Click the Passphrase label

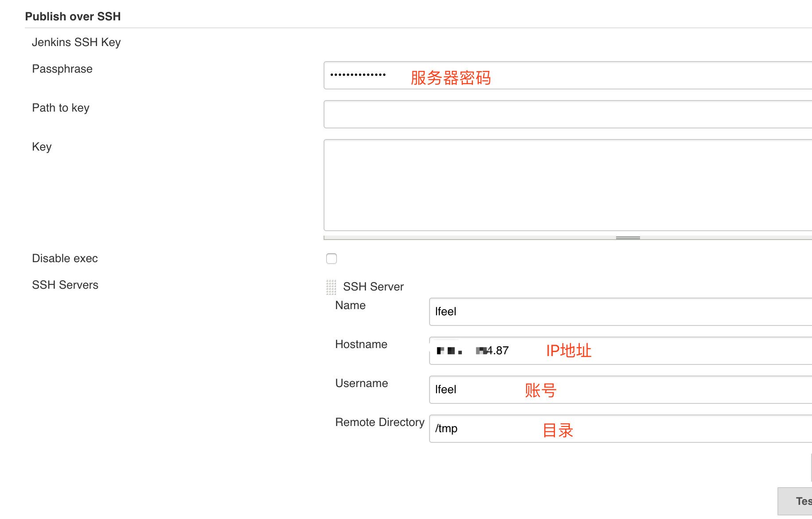pos(62,69)
